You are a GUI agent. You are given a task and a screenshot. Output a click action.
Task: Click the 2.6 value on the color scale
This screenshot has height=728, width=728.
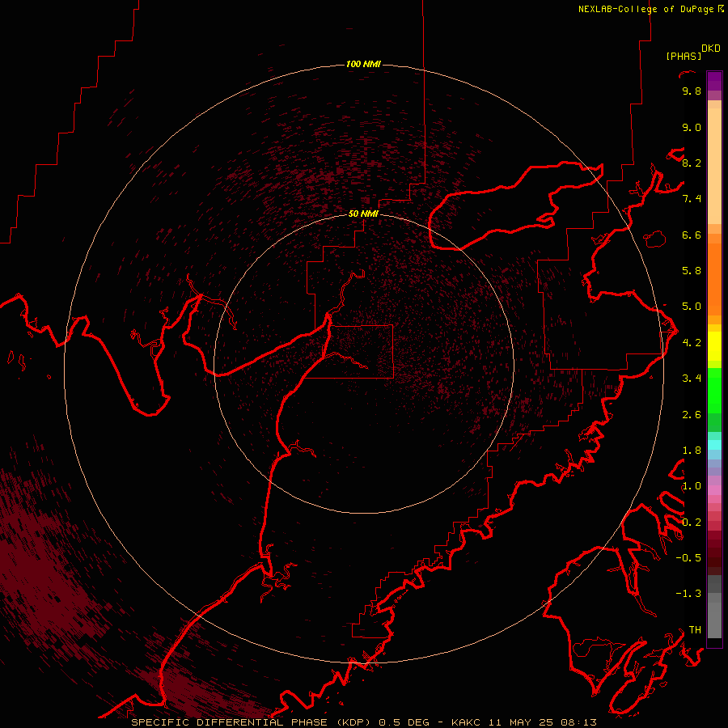tap(692, 415)
